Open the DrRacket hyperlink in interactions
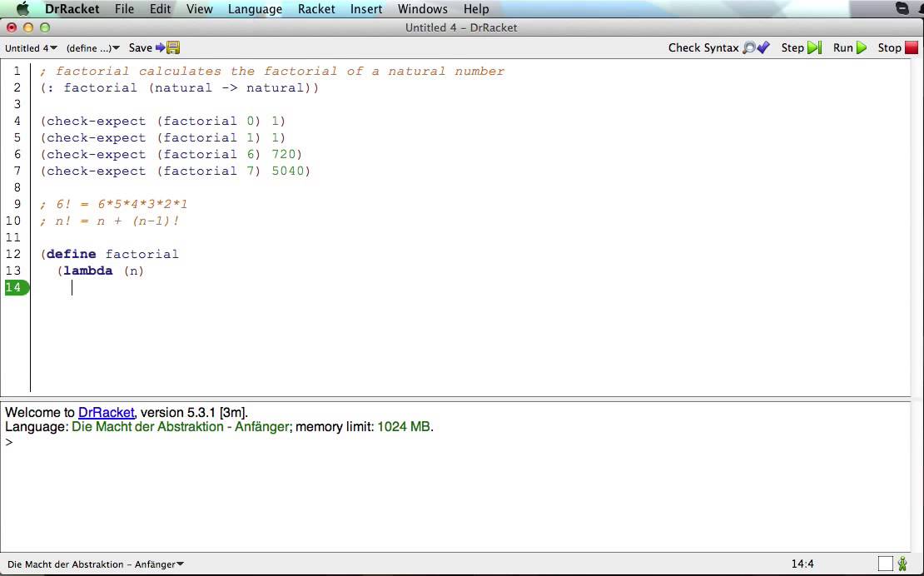Image resolution: width=924 pixels, height=576 pixels. tap(106, 412)
